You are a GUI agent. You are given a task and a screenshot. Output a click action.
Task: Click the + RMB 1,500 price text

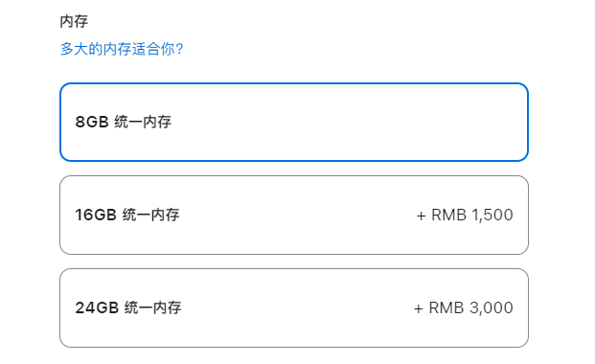[x=465, y=215]
